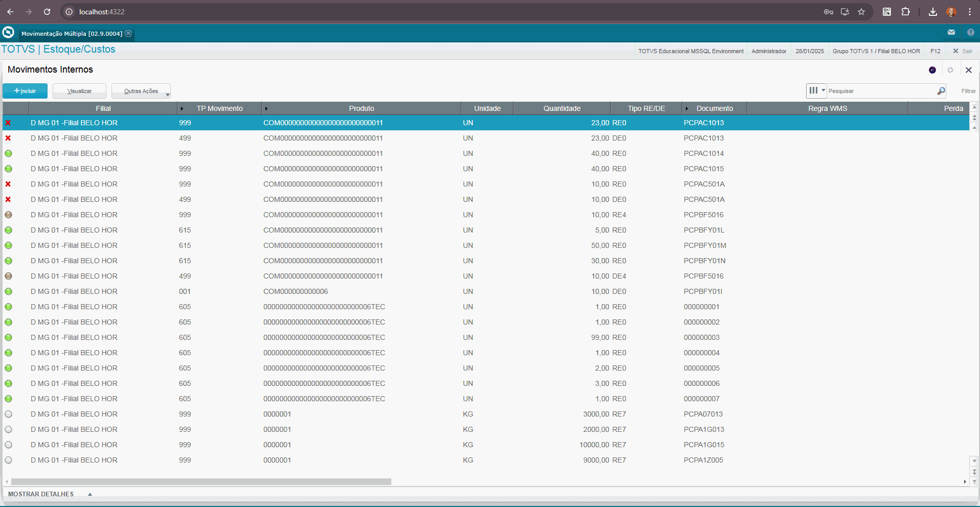Click the Pesquisar search field
The image size is (980, 507).
tap(881, 91)
